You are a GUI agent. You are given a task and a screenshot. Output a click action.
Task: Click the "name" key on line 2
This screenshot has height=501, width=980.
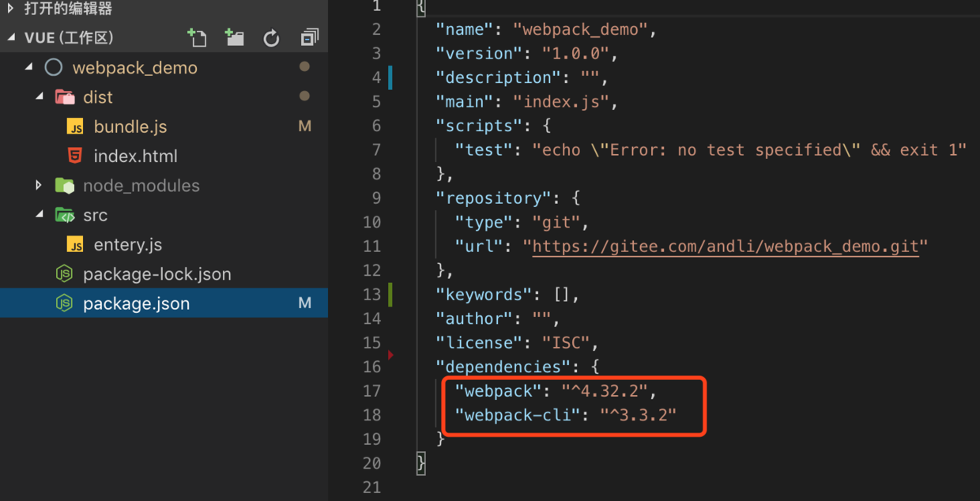465,30
